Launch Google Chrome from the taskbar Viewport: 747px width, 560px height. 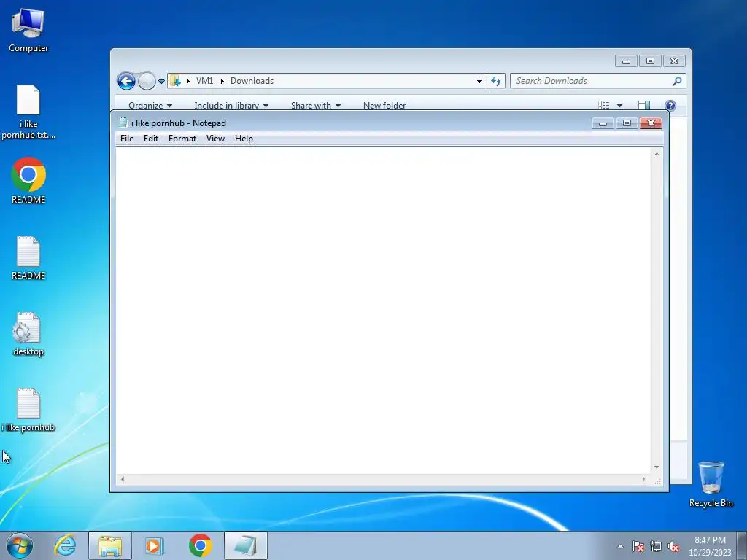pos(200,545)
